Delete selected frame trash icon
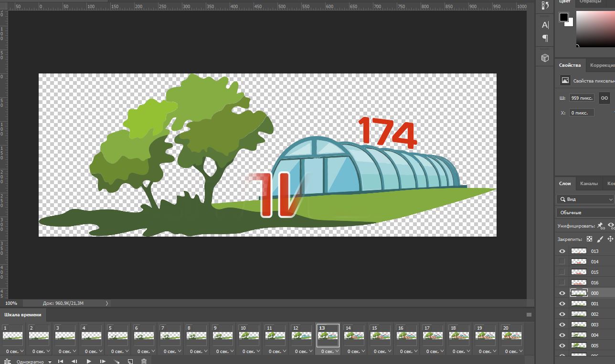The image size is (615, 364). click(x=144, y=362)
